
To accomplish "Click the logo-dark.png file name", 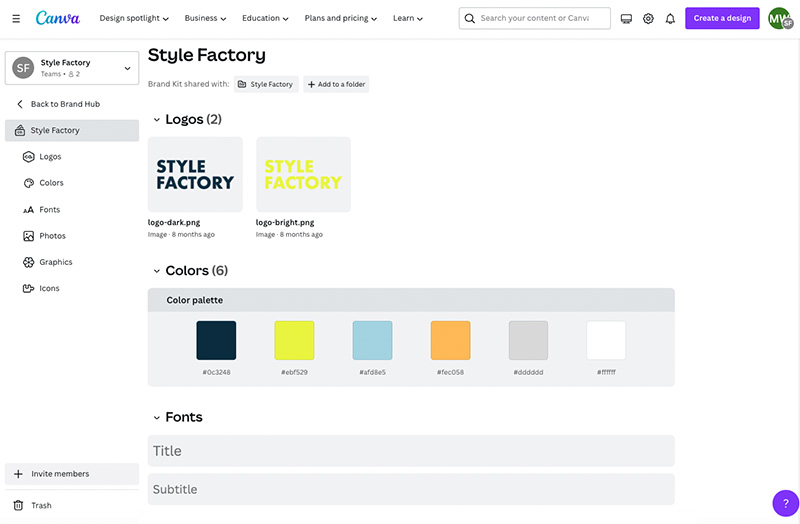I will [174, 222].
